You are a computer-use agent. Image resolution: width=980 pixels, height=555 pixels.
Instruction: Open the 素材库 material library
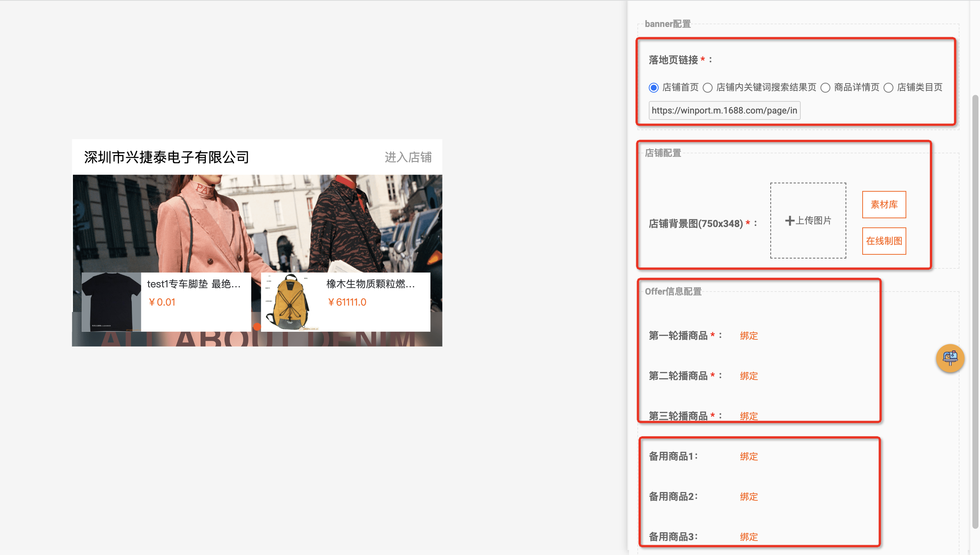[x=884, y=205]
